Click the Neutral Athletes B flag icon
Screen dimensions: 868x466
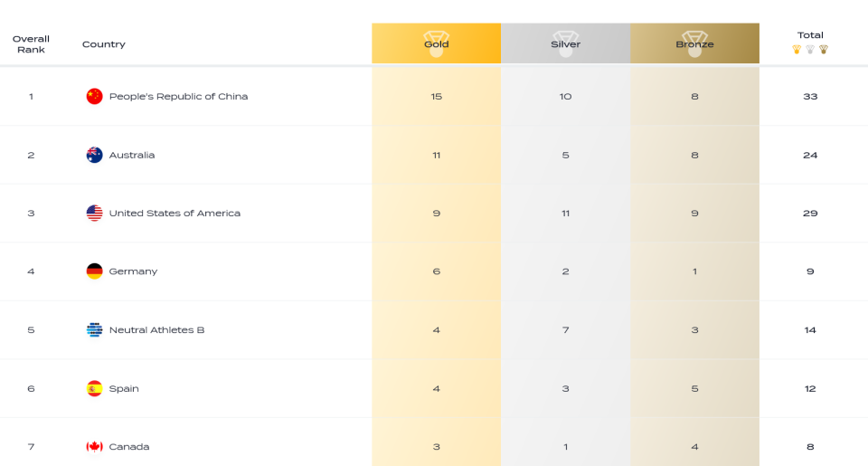click(x=95, y=330)
